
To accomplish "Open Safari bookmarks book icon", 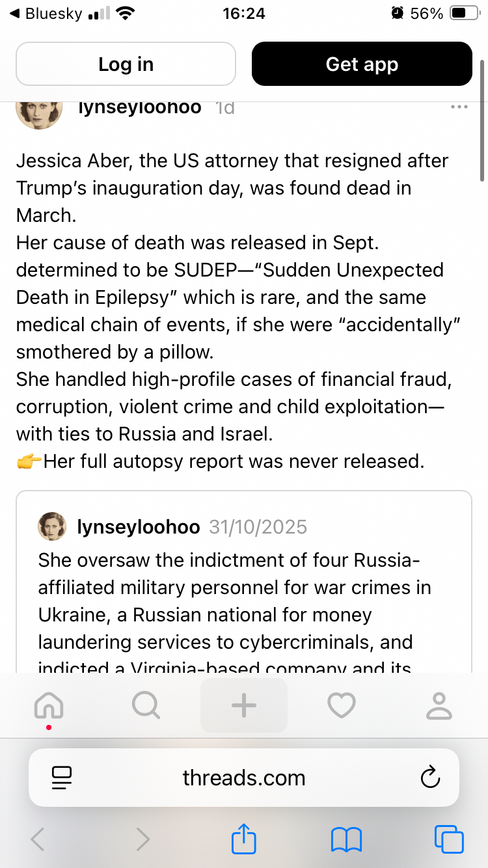I will click(346, 839).
